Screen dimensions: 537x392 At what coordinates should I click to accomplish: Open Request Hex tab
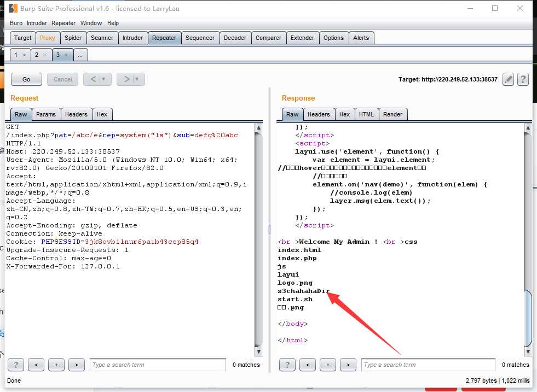(102, 114)
